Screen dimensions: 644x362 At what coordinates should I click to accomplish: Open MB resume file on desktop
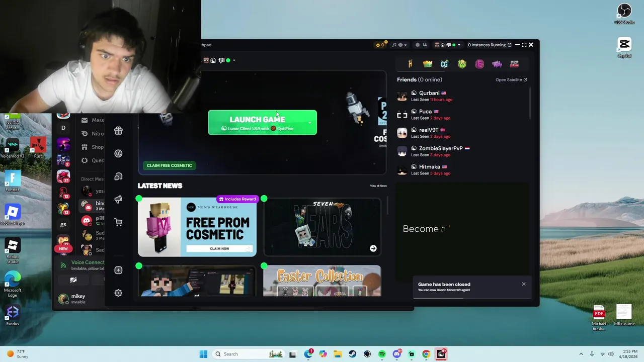coord(624,315)
